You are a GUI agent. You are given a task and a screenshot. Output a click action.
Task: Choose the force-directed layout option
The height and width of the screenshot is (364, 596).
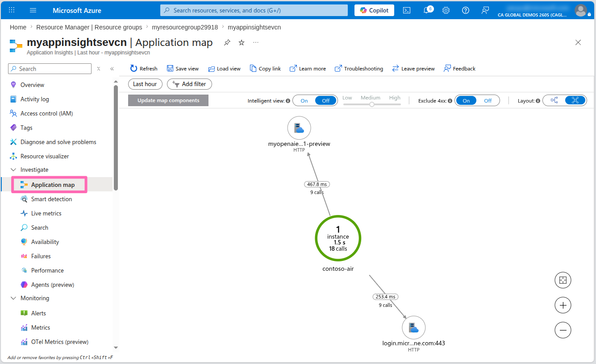(575, 100)
